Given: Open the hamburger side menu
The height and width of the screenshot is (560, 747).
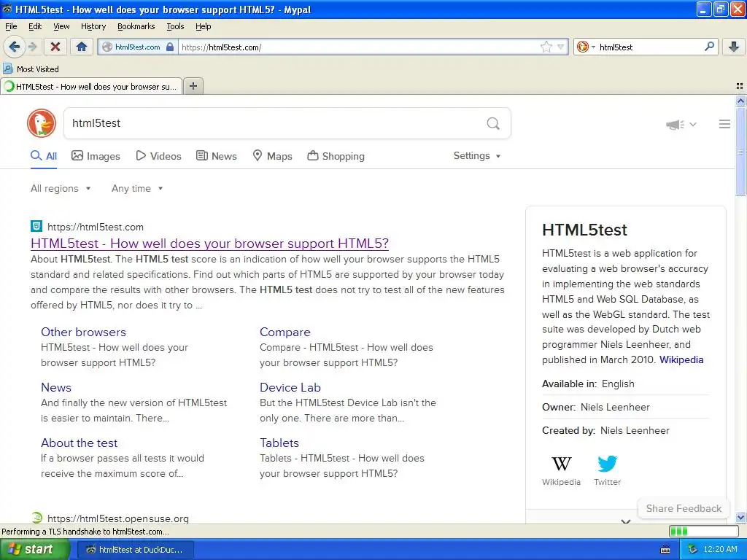Looking at the screenshot, I should pos(724,124).
